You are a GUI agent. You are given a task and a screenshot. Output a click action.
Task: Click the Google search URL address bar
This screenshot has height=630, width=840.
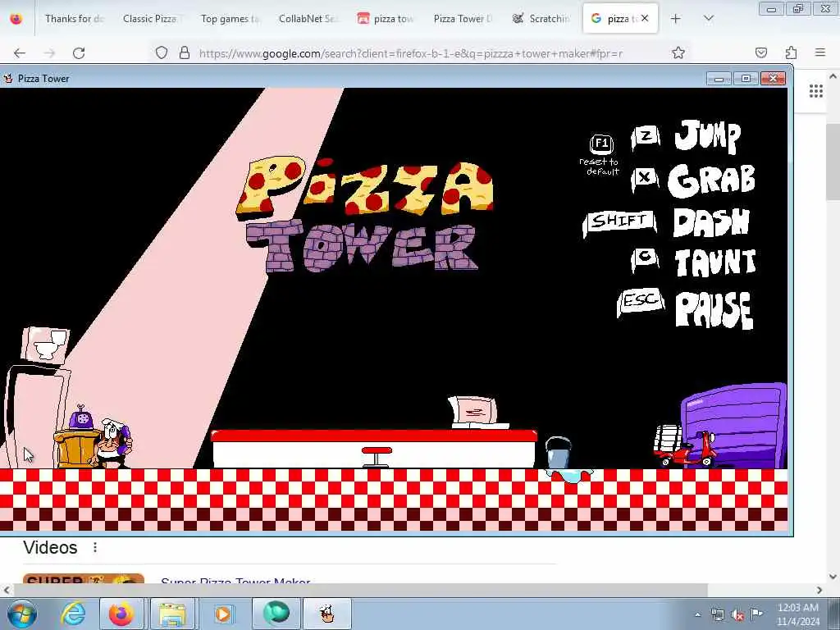tap(410, 53)
